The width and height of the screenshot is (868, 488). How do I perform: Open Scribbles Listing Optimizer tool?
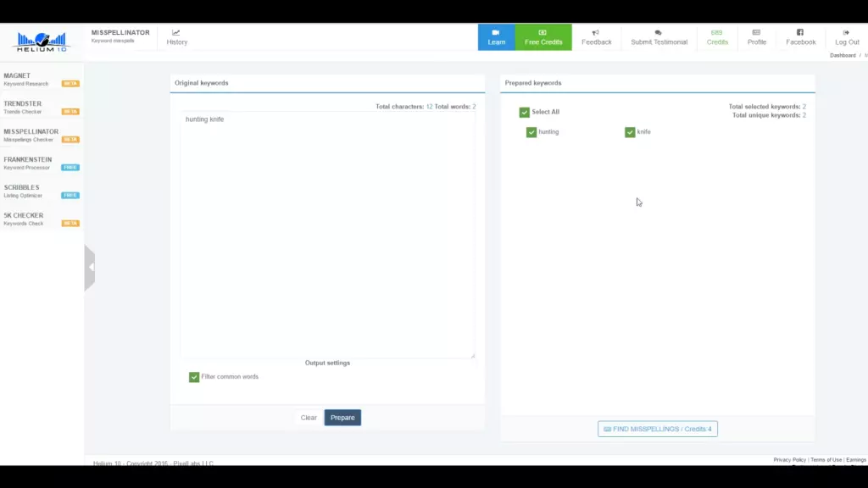pos(42,191)
